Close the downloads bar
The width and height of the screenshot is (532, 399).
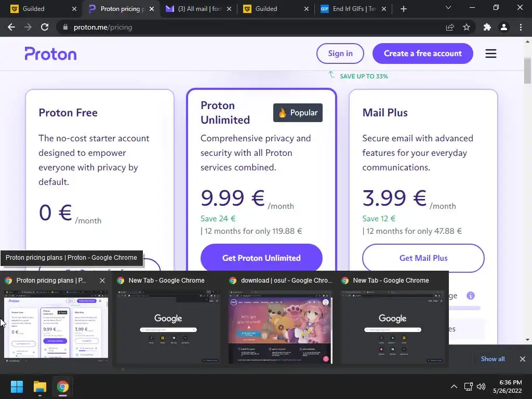523,358
